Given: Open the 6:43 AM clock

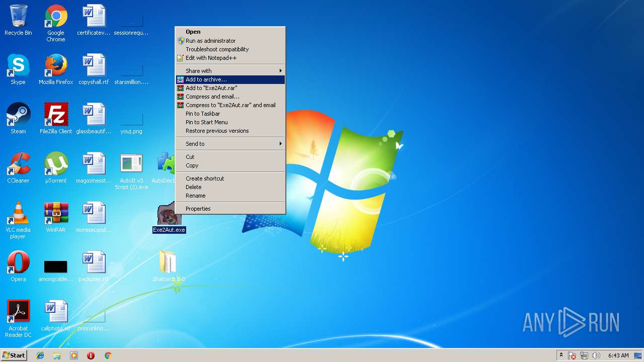Looking at the screenshot, I should (x=618, y=355).
